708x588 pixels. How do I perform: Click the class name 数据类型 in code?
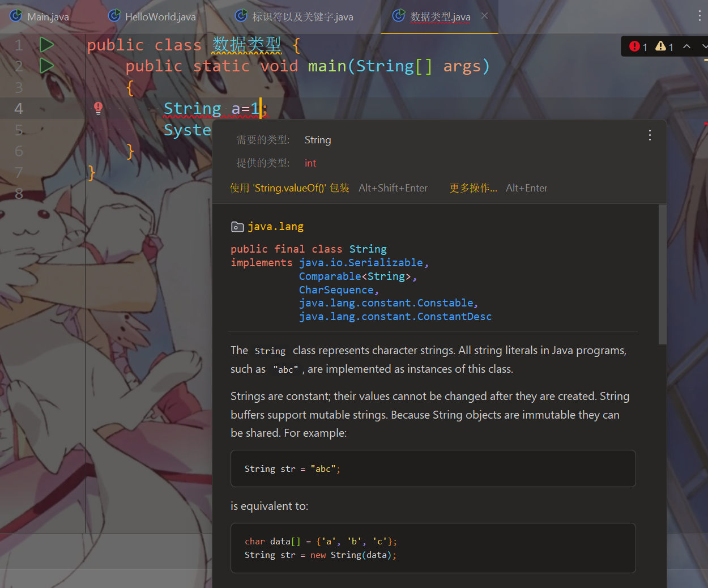pyautogui.click(x=246, y=45)
